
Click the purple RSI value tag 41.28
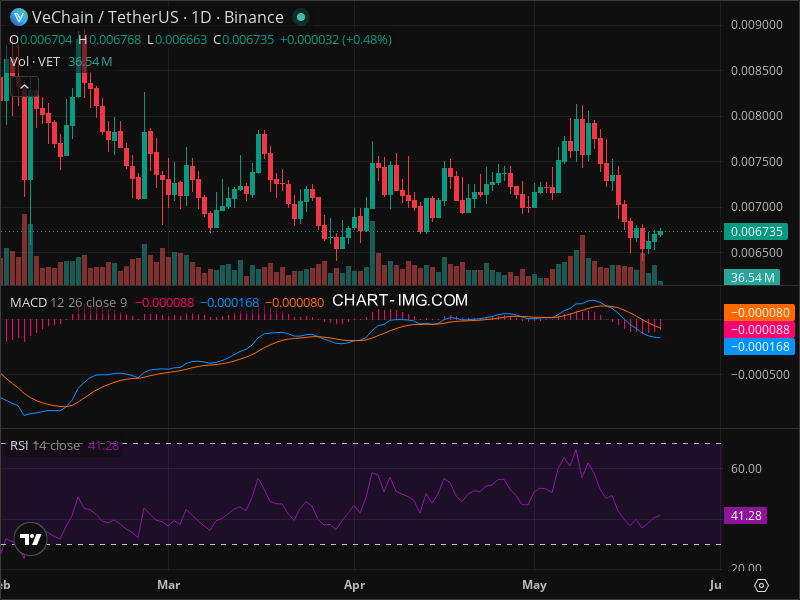click(x=745, y=516)
